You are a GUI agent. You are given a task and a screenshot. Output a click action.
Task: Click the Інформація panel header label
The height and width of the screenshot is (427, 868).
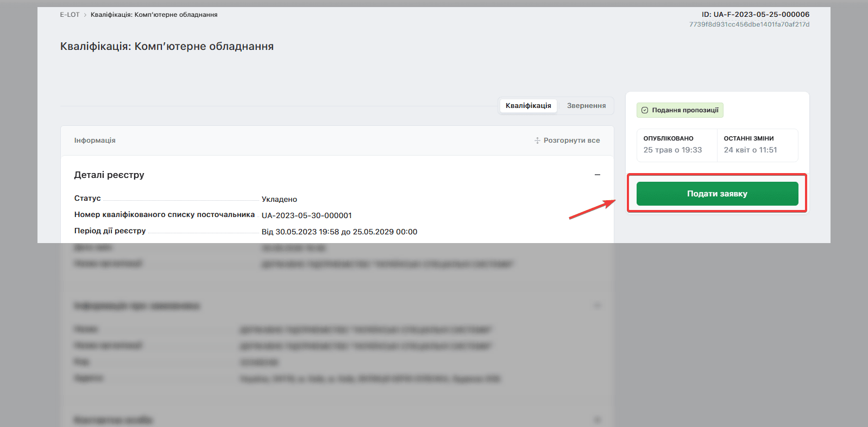point(95,141)
